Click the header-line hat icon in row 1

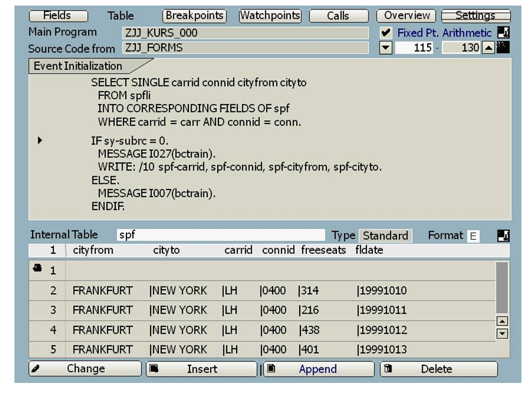pyautogui.click(x=37, y=269)
